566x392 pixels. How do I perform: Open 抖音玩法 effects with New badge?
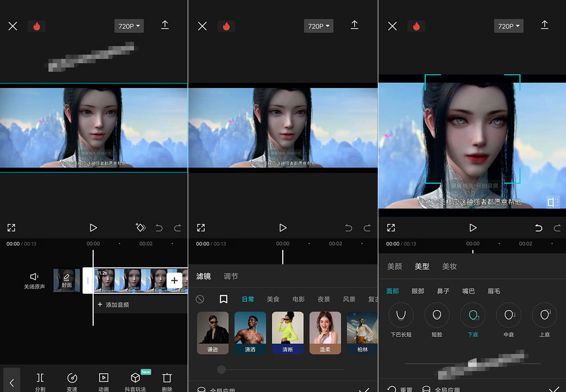pos(135,382)
